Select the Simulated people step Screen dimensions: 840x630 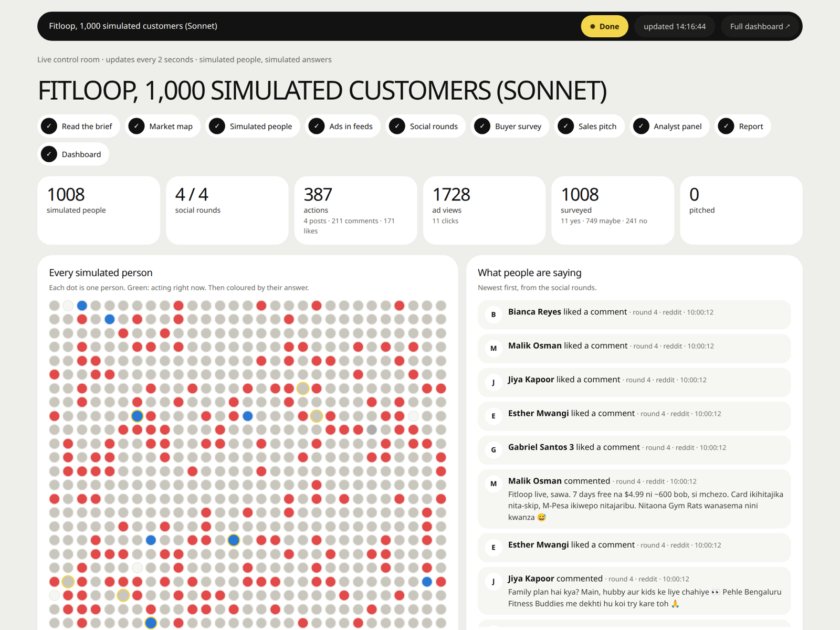tap(253, 126)
